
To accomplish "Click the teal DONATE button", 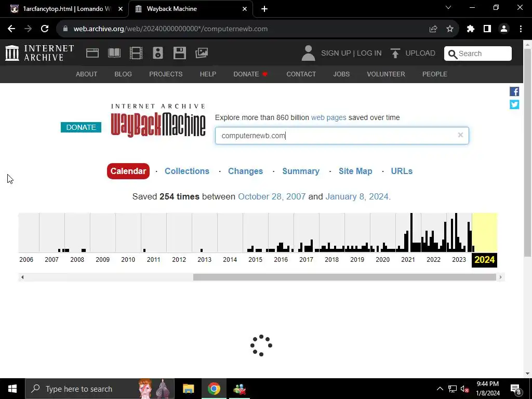I will point(81,127).
